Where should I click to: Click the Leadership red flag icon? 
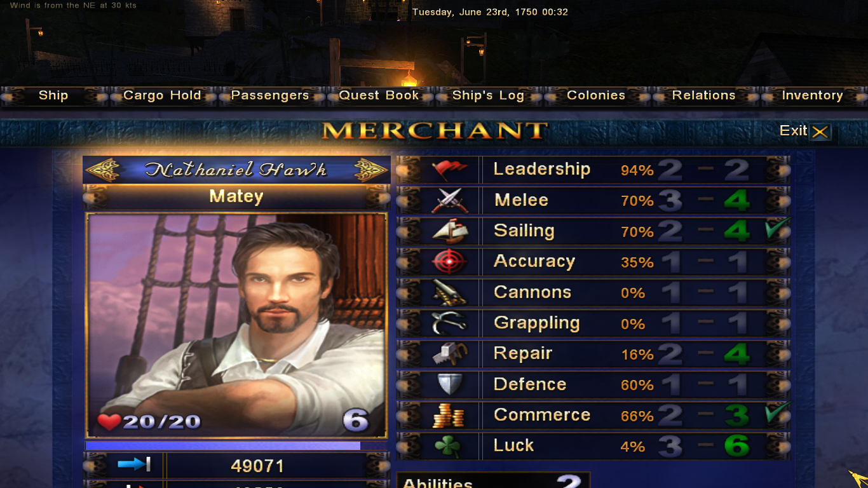point(449,170)
